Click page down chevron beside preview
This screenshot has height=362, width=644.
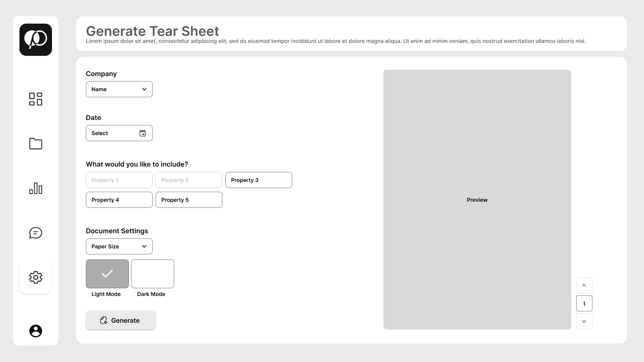(x=584, y=321)
